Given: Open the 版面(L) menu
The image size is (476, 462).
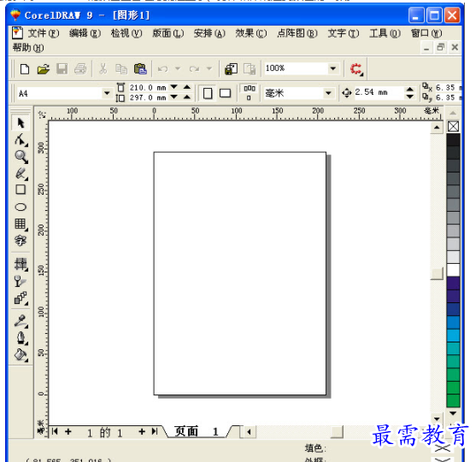Looking at the screenshot, I should pyautogui.click(x=167, y=33).
